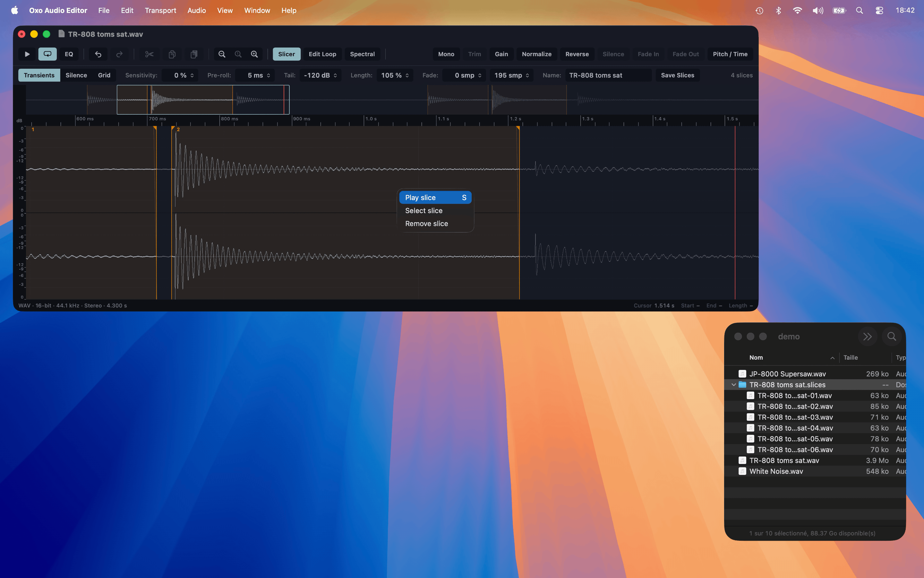Open the EQ tool
Screen dimensions: 924x578
[x=69, y=54]
